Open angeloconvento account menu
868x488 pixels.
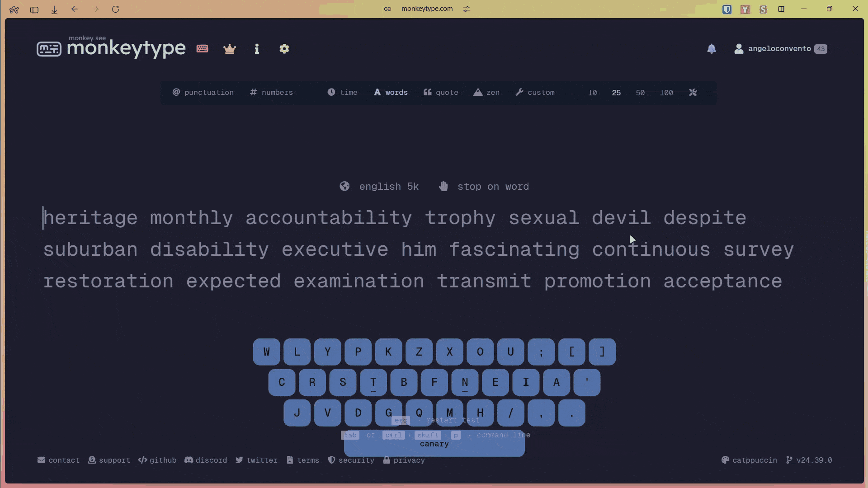779,49
